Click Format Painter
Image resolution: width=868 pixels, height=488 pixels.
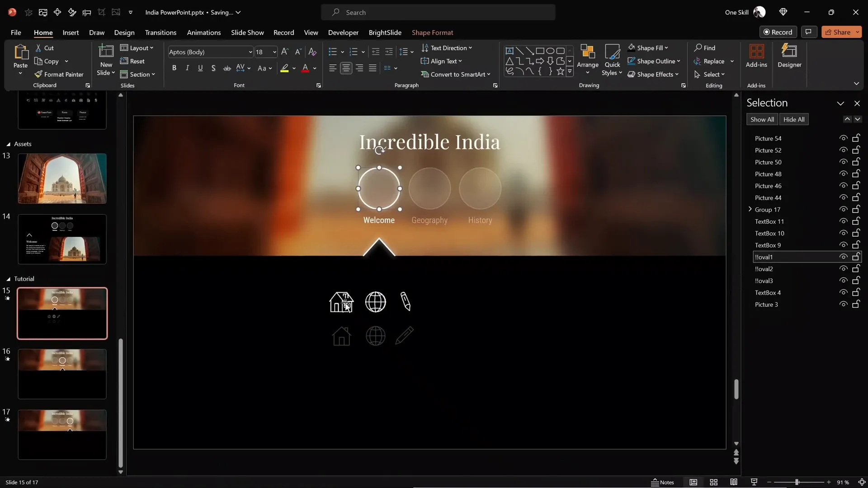pos(59,74)
